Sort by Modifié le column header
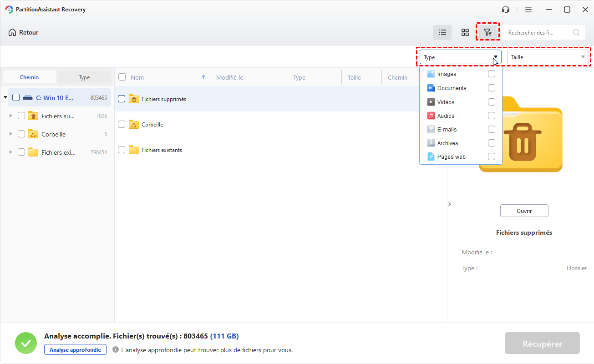This screenshot has height=364, width=594. [x=229, y=78]
